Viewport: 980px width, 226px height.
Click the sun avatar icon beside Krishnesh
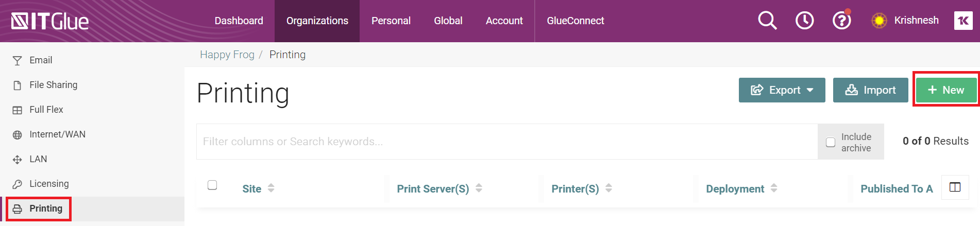(879, 21)
